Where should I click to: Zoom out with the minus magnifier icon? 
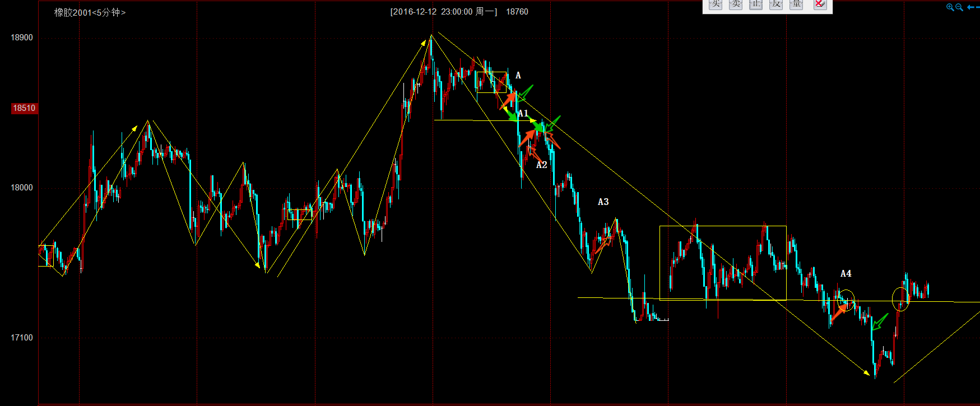point(959,7)
